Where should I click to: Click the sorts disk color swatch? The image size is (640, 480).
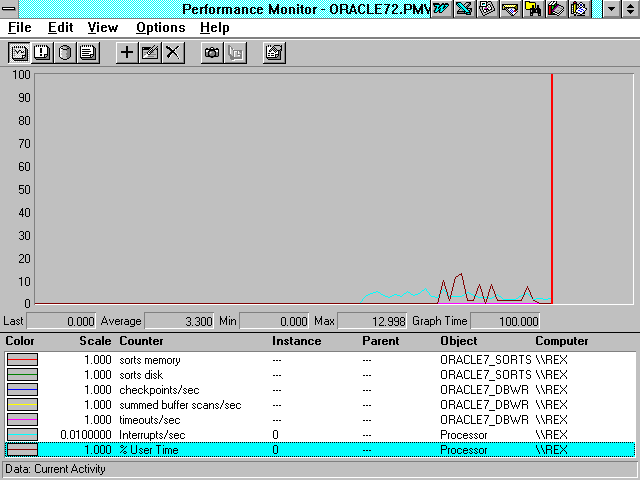coord(22,375)
